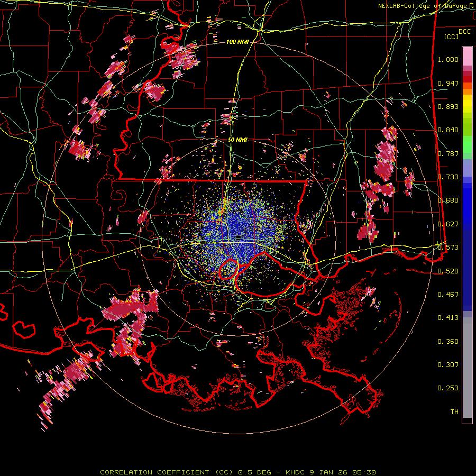The height and width of the screenshot is (476, 476).
Task: Select the 0.307 scale value
Action: (448, 365)
